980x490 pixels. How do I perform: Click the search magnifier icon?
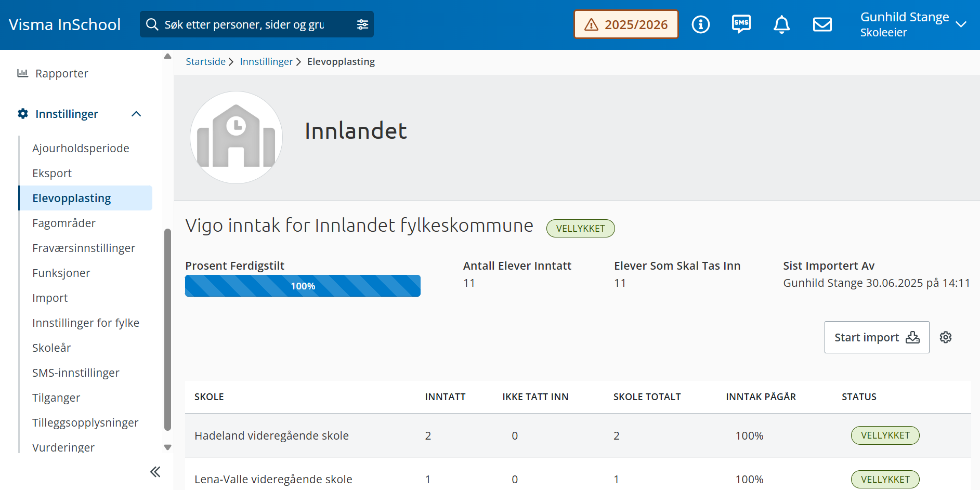(152, 24)
